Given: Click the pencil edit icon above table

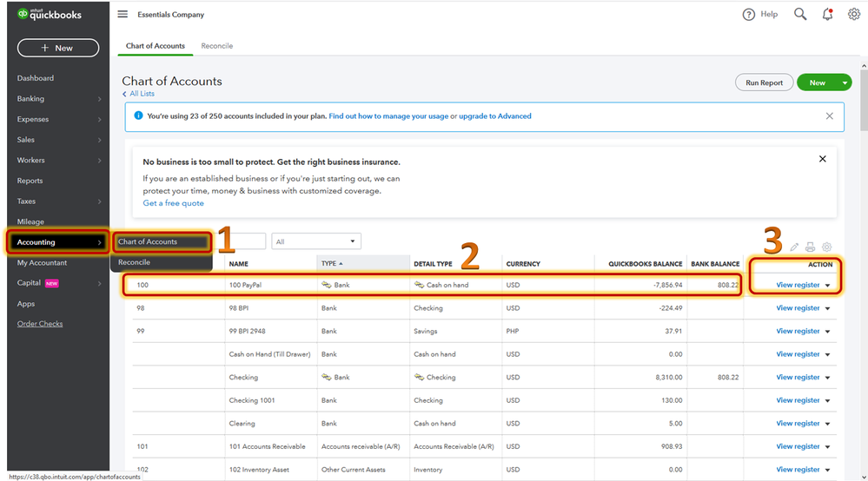Looking at the screenshot, I should (x=794, y=247).
